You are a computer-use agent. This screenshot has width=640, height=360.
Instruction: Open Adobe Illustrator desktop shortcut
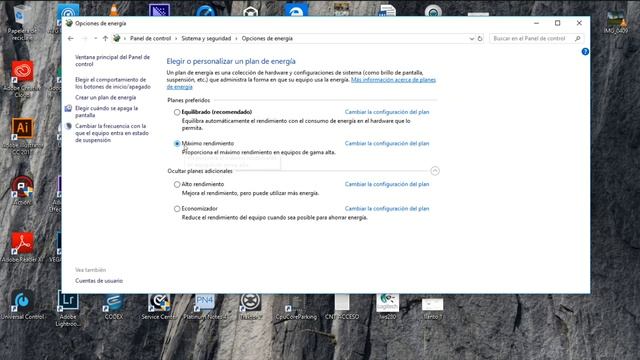(22, 136)
